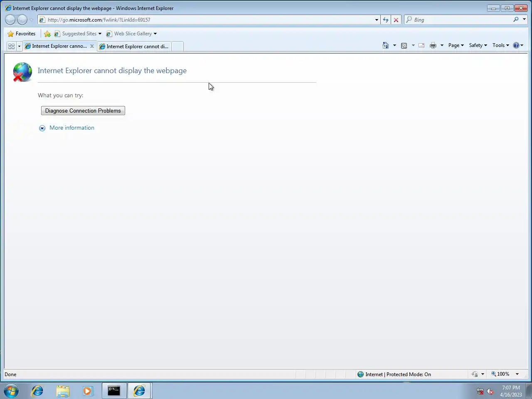Open the Favorites star button
The width and height of the screenshot is (532, 399).
pos(22,34)
